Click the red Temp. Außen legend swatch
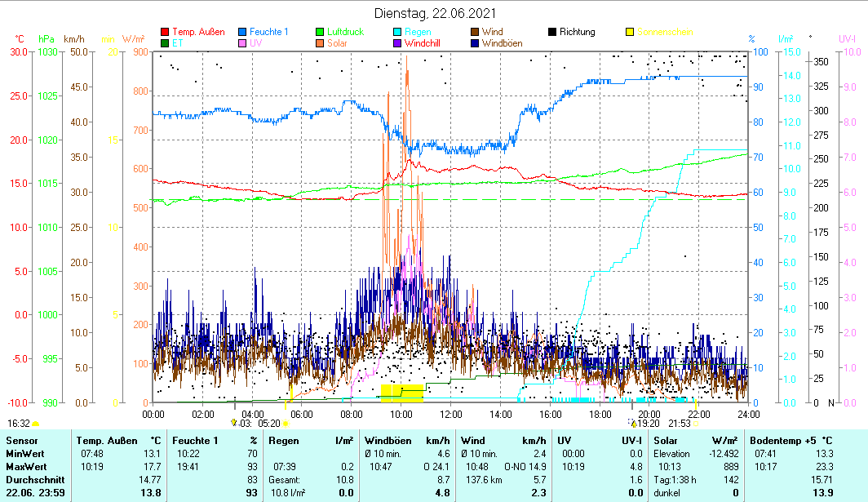 (166, 32)
